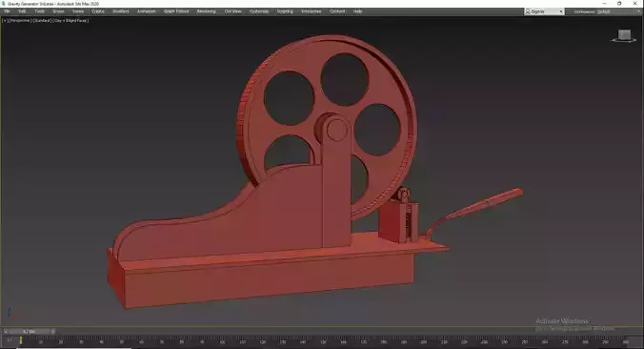Image resolution: width=644 pixels, height=349 pixels.
Task: Open the Animation menu
Action: (x=146, y=11)
